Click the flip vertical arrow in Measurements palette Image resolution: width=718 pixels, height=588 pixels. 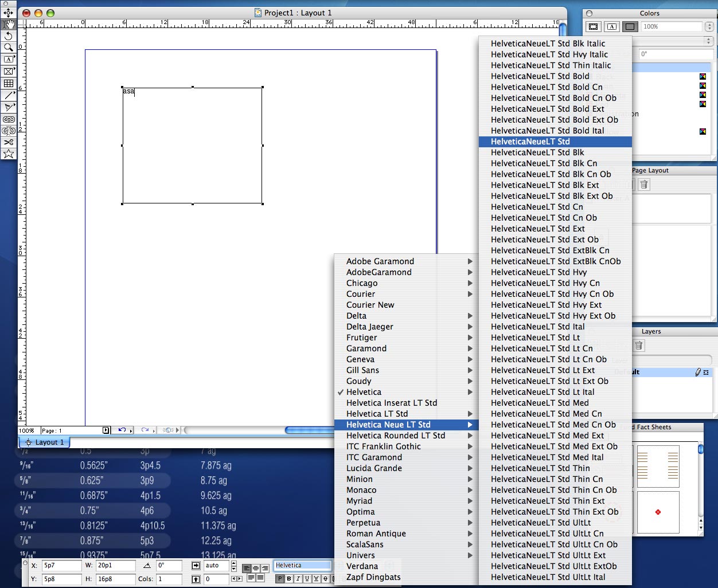click(196, 579)
